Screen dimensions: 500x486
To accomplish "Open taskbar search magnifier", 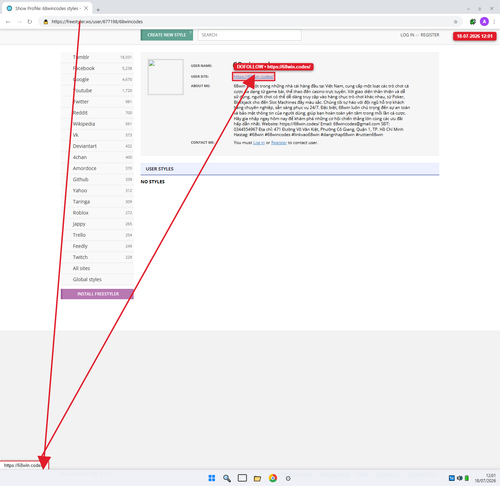I will (227, 478).
